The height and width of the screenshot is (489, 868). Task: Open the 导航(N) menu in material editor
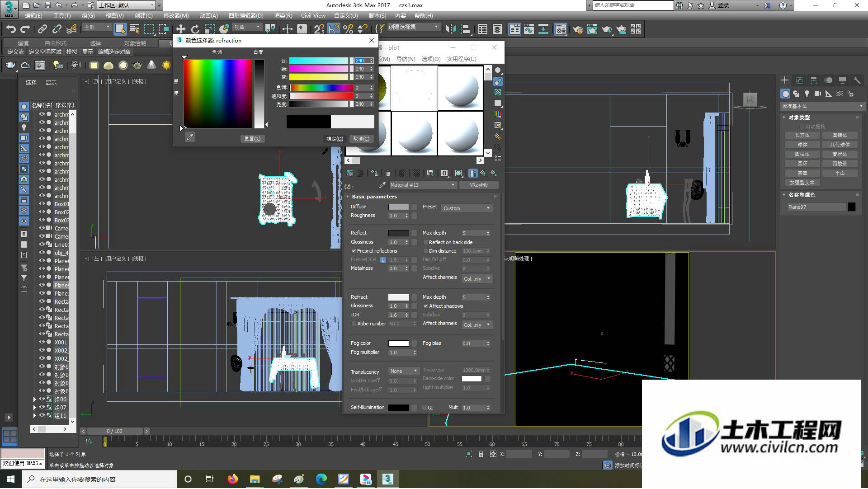[x=406, y=59]
